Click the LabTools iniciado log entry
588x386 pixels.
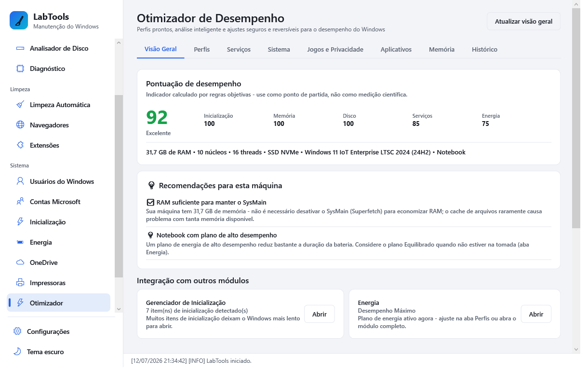191,360
